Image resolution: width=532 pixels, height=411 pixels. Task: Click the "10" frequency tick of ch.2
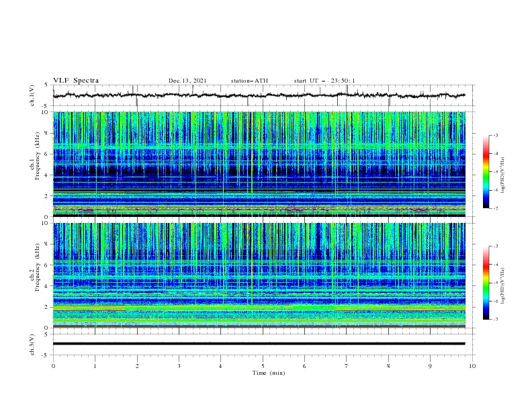point(46,223)
